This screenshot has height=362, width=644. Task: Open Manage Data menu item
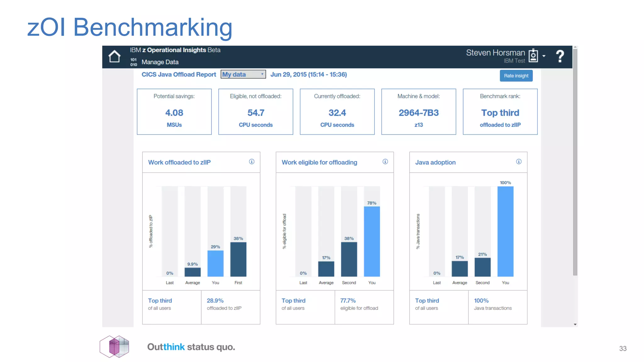[x=160, y=62]
